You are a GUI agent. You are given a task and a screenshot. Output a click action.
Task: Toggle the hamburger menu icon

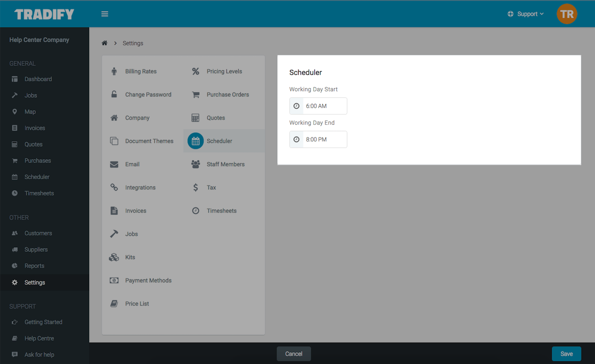click(x=105, y=14)
